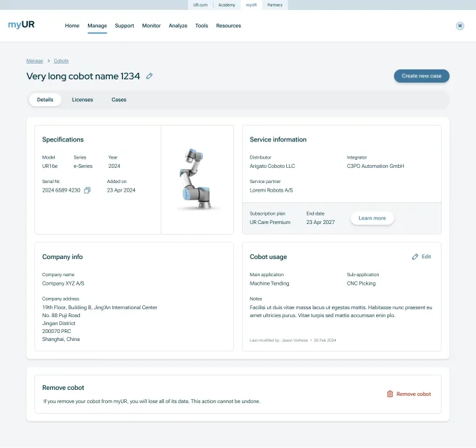Switch to the Licenses tab
The image size is (476, 448).
(x=83, y=100)
